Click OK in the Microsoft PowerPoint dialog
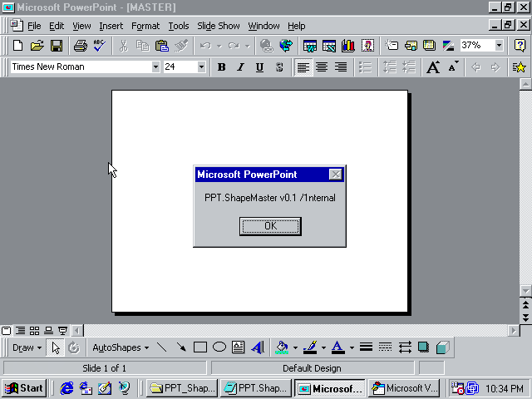Screen dimensions: 532x399 [270, 226]
